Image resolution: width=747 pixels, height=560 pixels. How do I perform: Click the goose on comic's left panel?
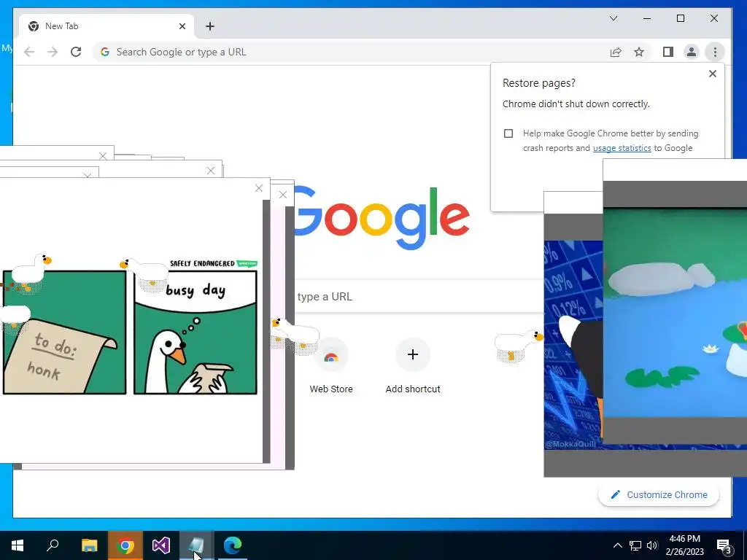(x=32, y=273)
